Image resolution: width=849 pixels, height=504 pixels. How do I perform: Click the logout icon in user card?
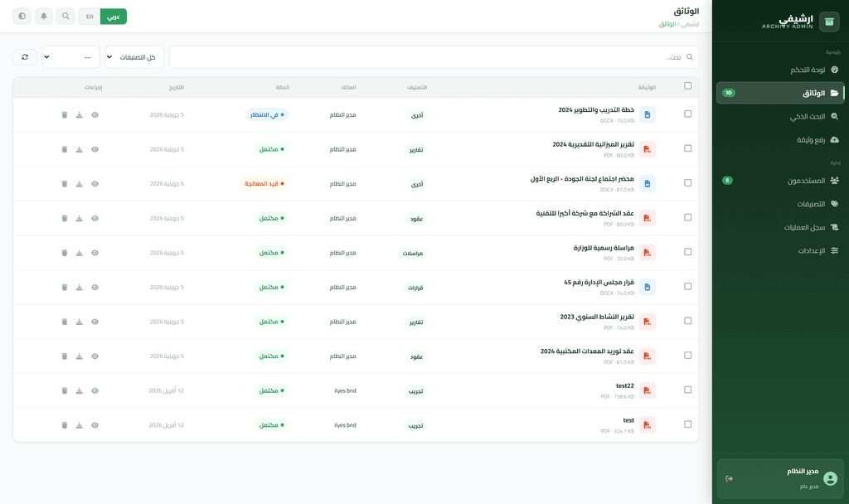730,478
